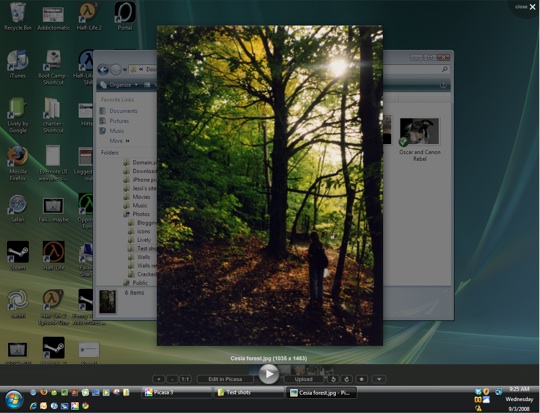This screenshot has width=540, height=413.
Task: Switch to Test shots taskbar button
Action: [x=249, y=393]
